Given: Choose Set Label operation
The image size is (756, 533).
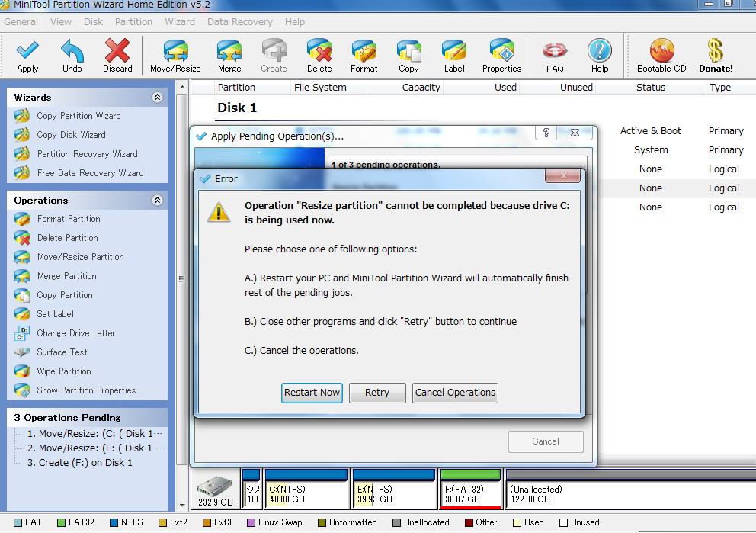Looking at the screenshot, I should tap(55, 314).
